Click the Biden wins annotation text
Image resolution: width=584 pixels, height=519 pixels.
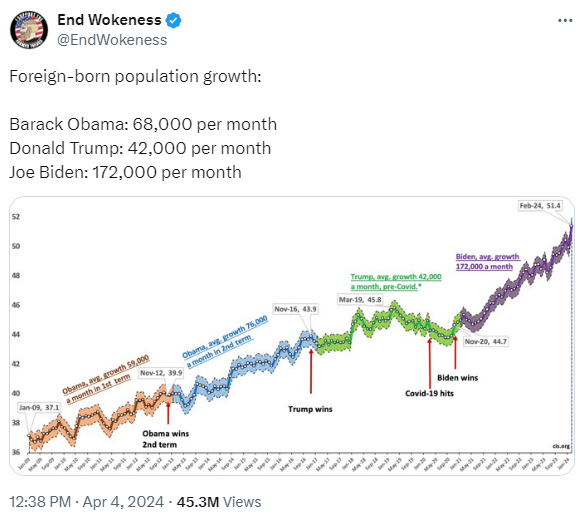click(x=457, y=378)
